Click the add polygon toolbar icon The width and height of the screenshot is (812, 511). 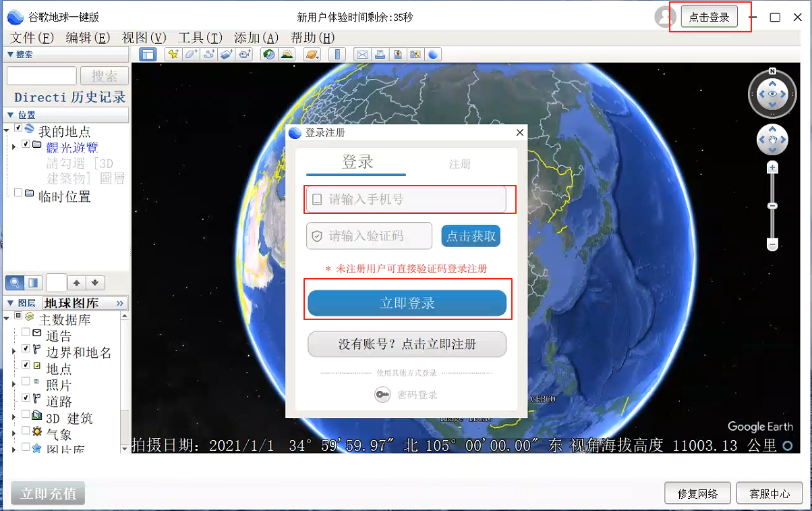pyautogui.click(x=192, y=54)
